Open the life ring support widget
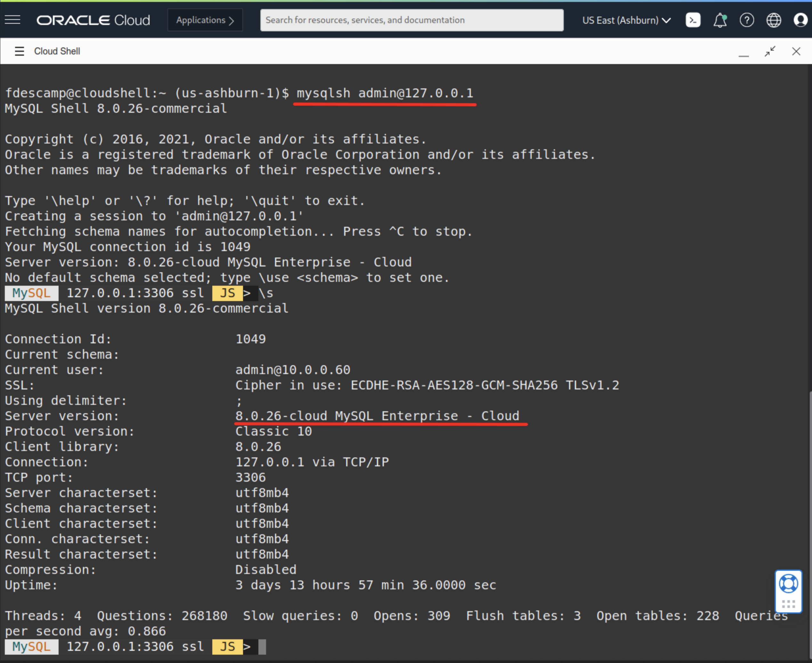The height and width of the screenshot is (663, 812). pyautogui.click(x=788, y=583)
